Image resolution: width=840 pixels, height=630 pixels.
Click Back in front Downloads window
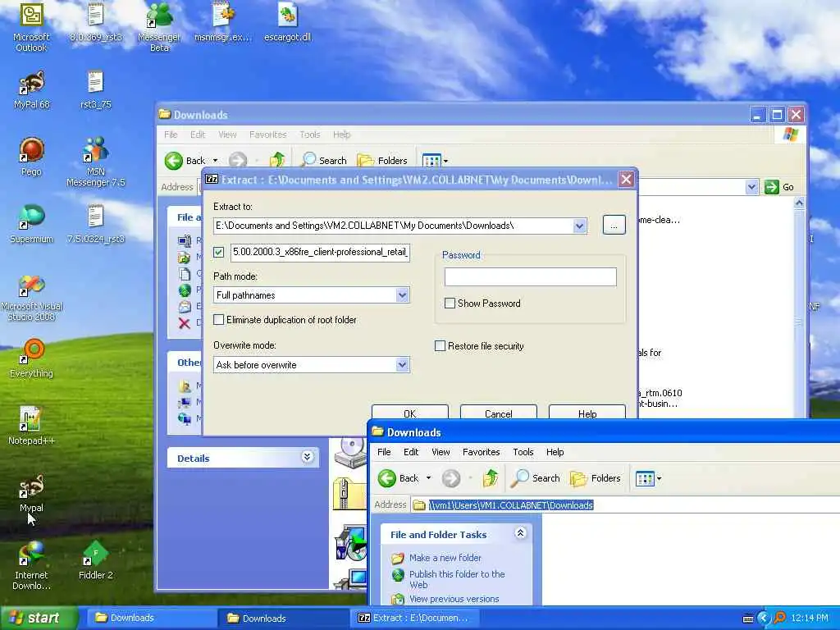tap(399, 478)
